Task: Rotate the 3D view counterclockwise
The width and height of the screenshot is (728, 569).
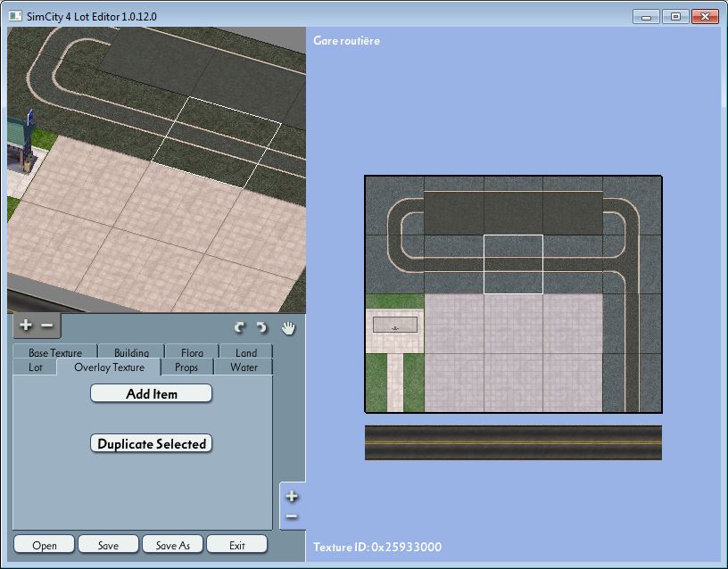Action: tap(239, 328)
